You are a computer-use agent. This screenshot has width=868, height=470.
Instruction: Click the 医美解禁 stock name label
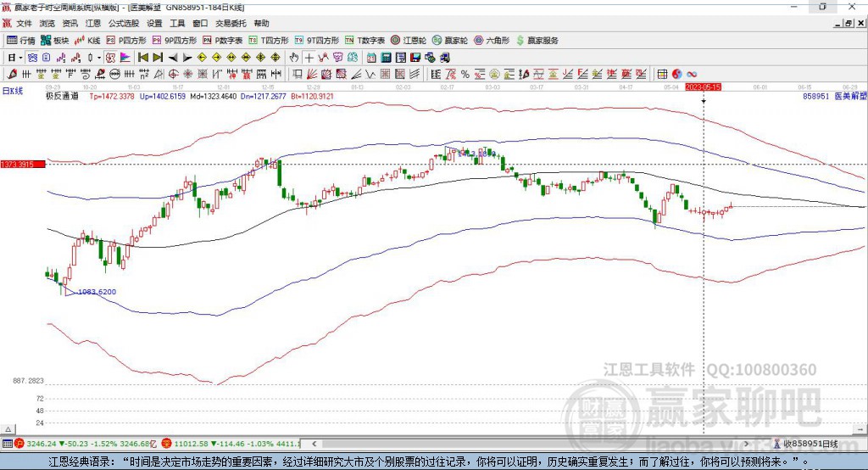point(850,96)
